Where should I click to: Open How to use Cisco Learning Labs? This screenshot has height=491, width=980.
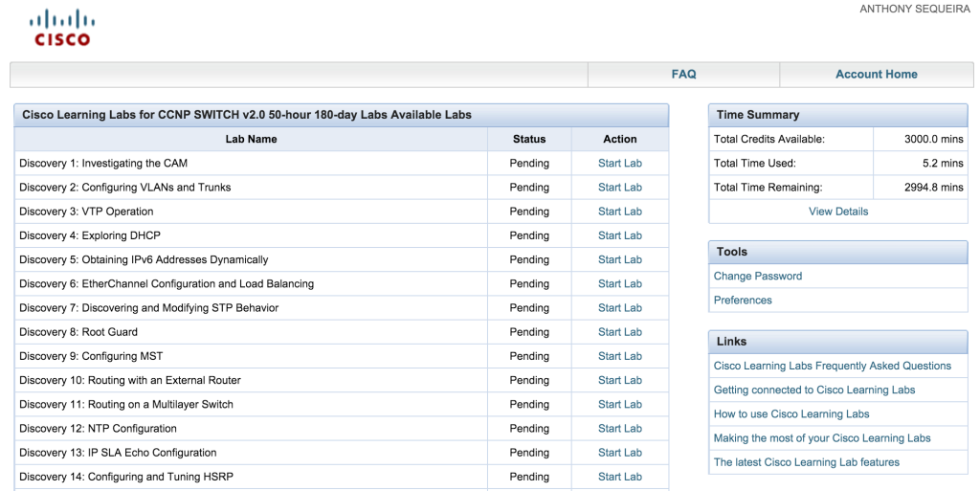click(791, 414)
